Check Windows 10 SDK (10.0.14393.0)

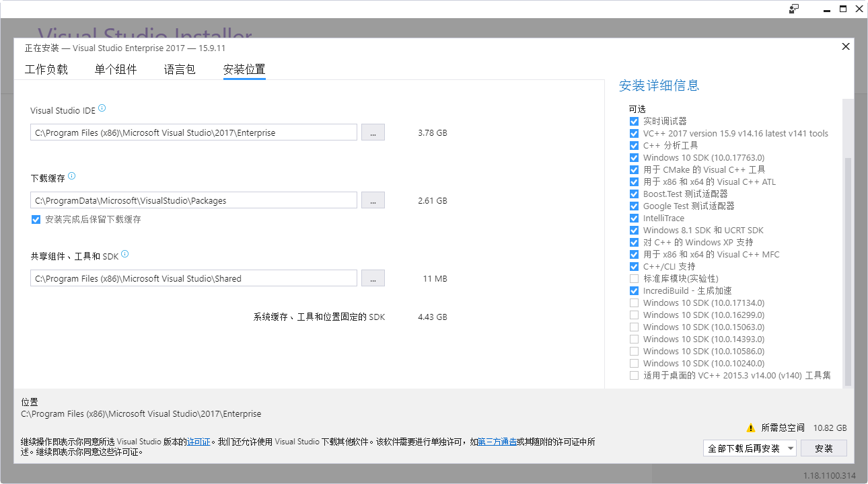coord(634,339)
